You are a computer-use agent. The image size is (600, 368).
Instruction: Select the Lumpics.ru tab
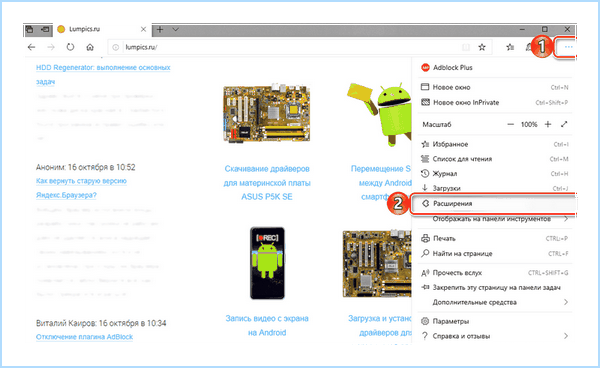[x=102, y=29]
